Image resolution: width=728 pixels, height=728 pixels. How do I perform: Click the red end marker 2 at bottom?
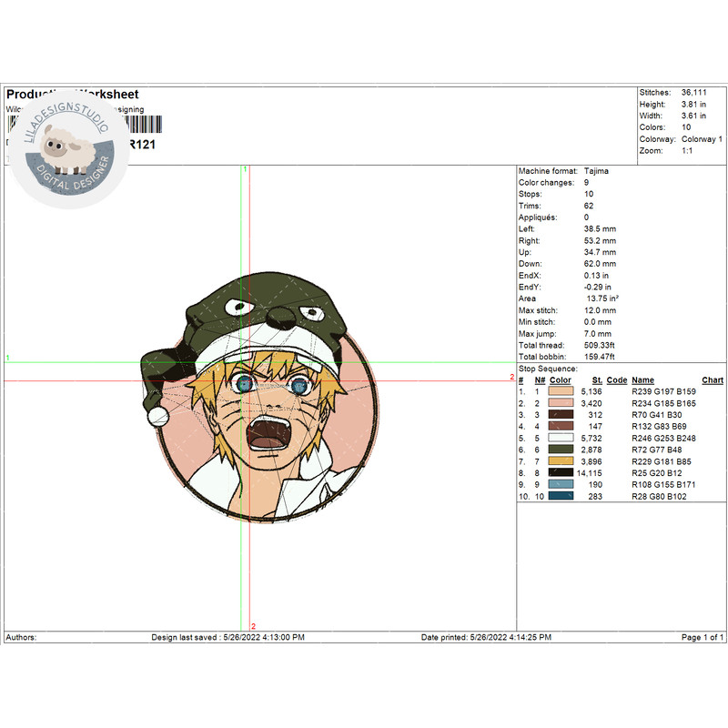[x=253, y=626]
